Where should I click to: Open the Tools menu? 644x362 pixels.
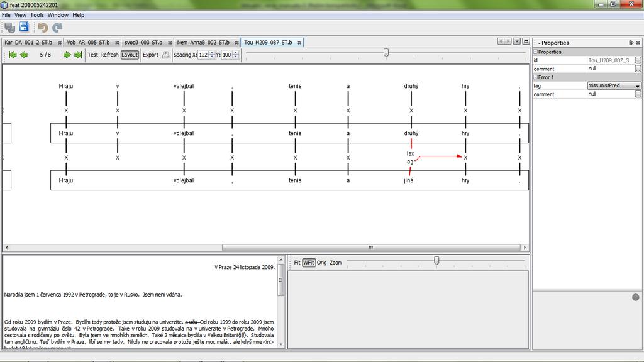click(37, 15)
